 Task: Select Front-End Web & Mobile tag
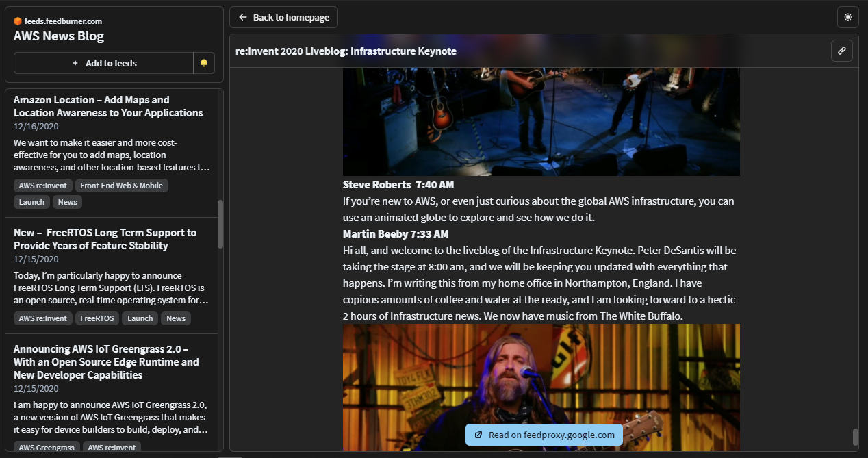click(x=122, y=186)
